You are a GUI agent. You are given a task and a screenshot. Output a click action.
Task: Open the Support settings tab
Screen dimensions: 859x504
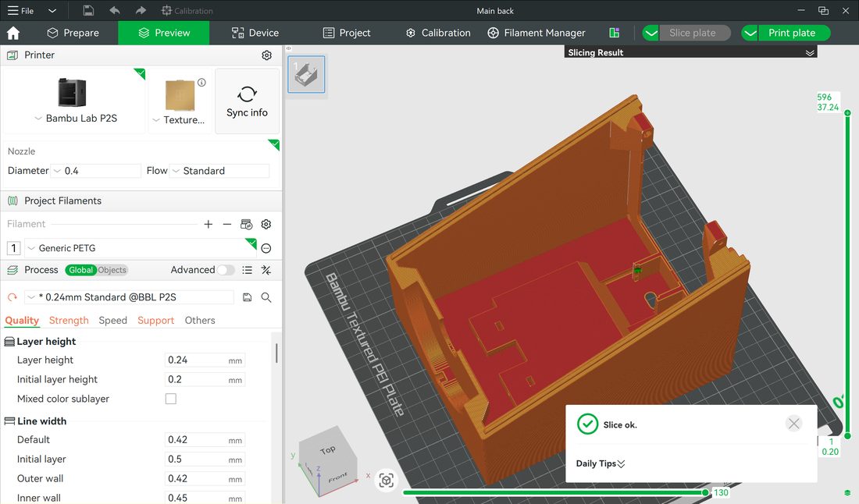point(155,321)
